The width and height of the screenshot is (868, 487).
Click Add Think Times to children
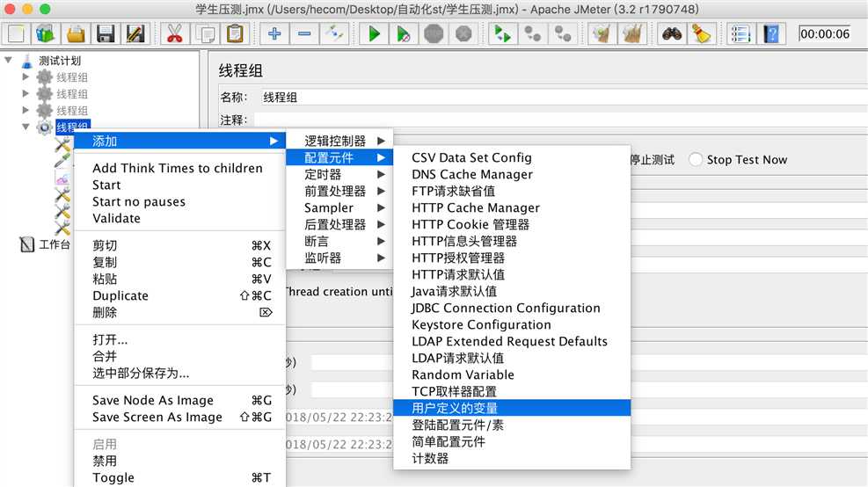tap(180, 168)
